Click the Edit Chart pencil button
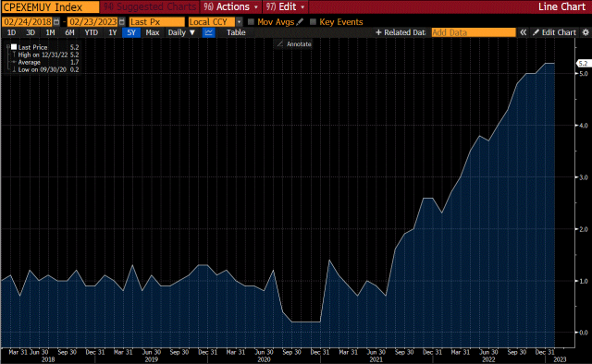Viewport: 592px width, 364px height. click(554, 32)
